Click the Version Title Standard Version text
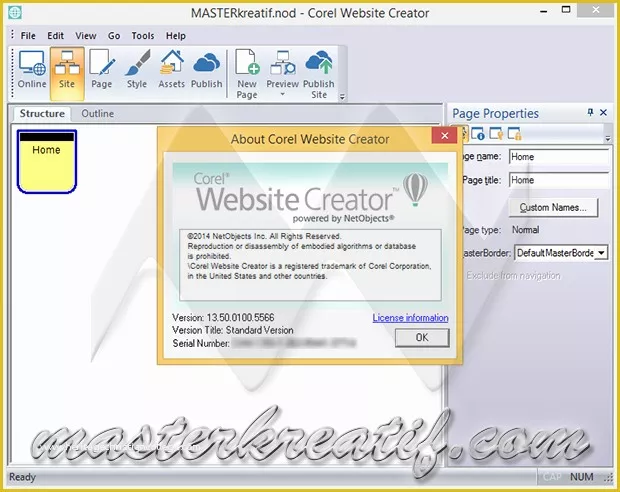 tap(233, 330)
